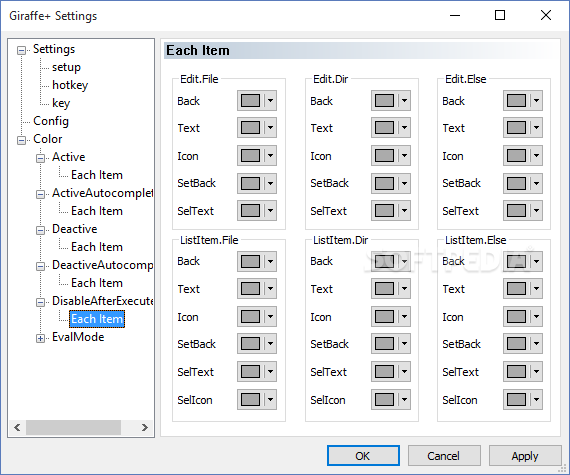Click Edit.Dir Back color swatch

point(384,100)
